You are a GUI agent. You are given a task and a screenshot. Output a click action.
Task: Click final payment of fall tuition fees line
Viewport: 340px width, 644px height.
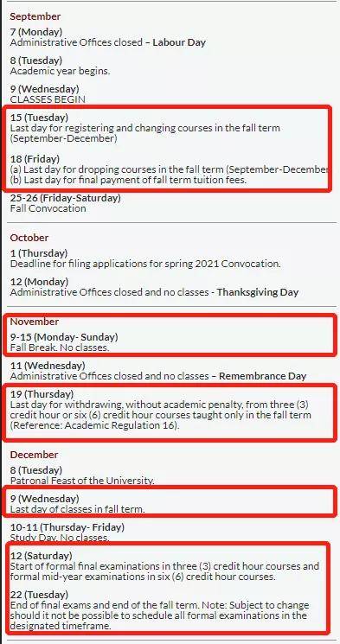(128, 180)
